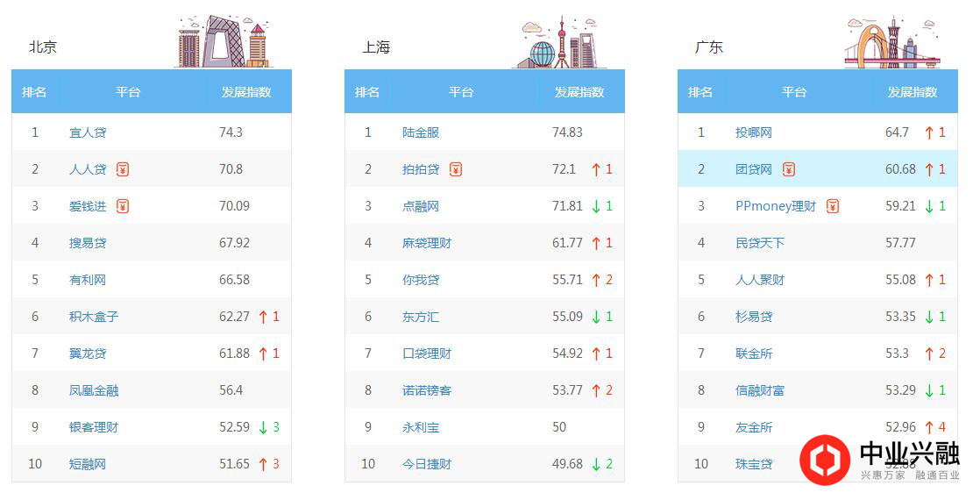Viewport: 980px width, 500px height.
Task: Click the green down arrow in 银客理财 row
Action: pyautogui.click(x=263, y=427)
